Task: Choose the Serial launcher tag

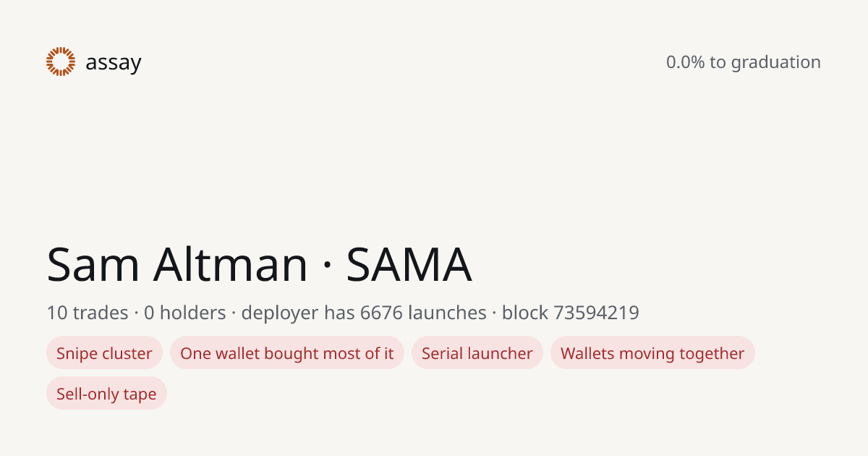Action: tap(477, 353)
